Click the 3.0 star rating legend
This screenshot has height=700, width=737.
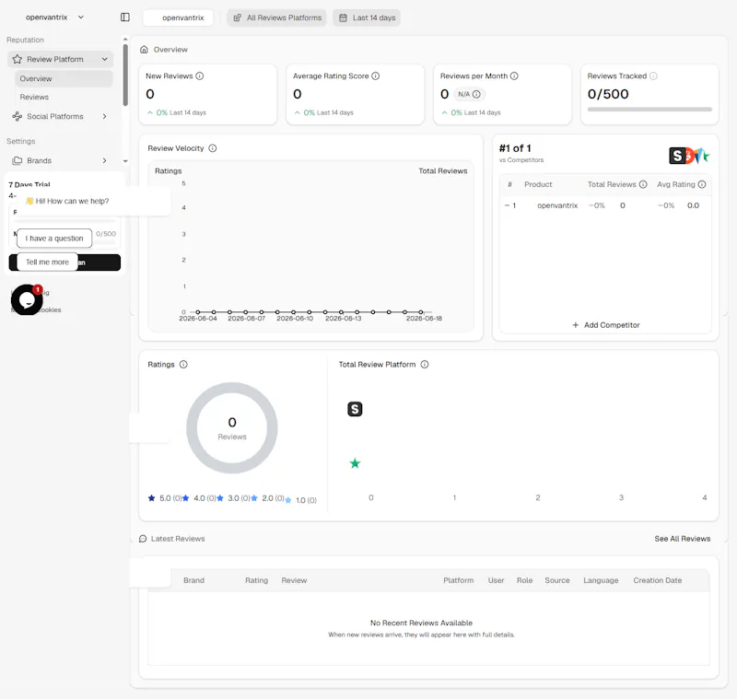point(234,498)
